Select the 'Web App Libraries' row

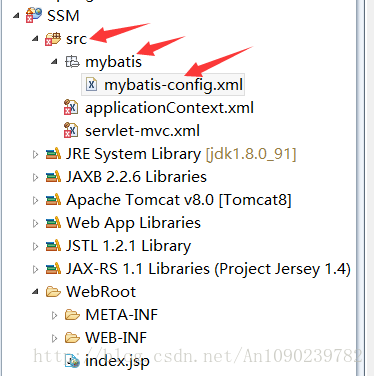click(x=133, y=223)
